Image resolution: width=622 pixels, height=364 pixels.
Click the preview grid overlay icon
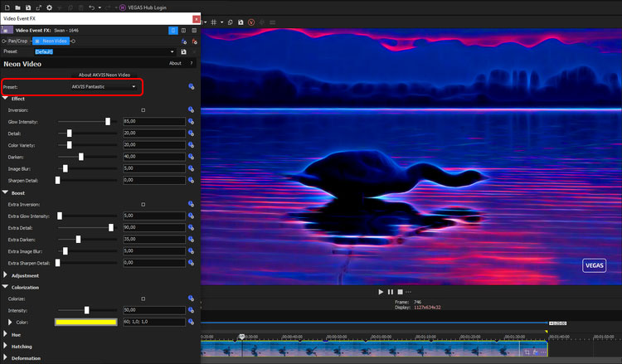(x=213, y=22)
